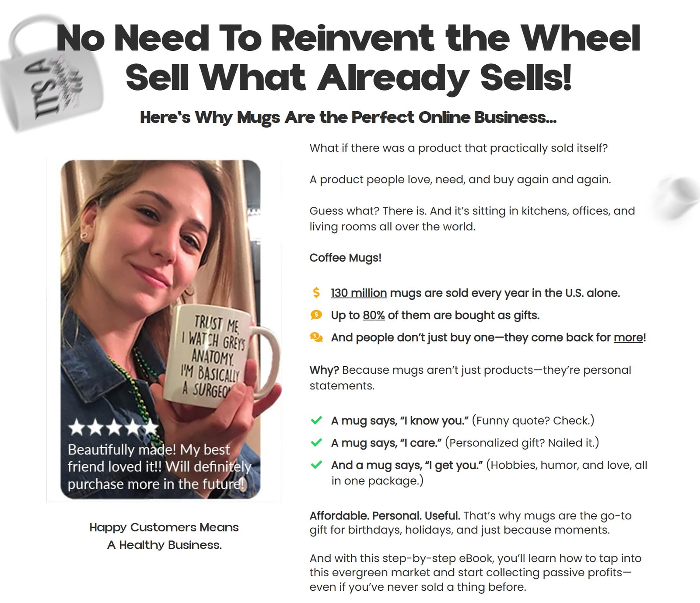Click the orange dollar speech bubble icon
Viewport: 700px width, 603px height.
coord(316,315)
